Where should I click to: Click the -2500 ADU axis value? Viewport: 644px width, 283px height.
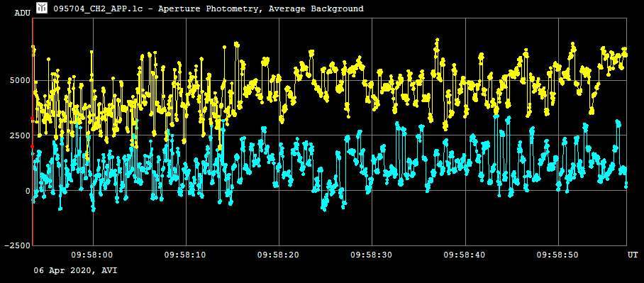17,245
